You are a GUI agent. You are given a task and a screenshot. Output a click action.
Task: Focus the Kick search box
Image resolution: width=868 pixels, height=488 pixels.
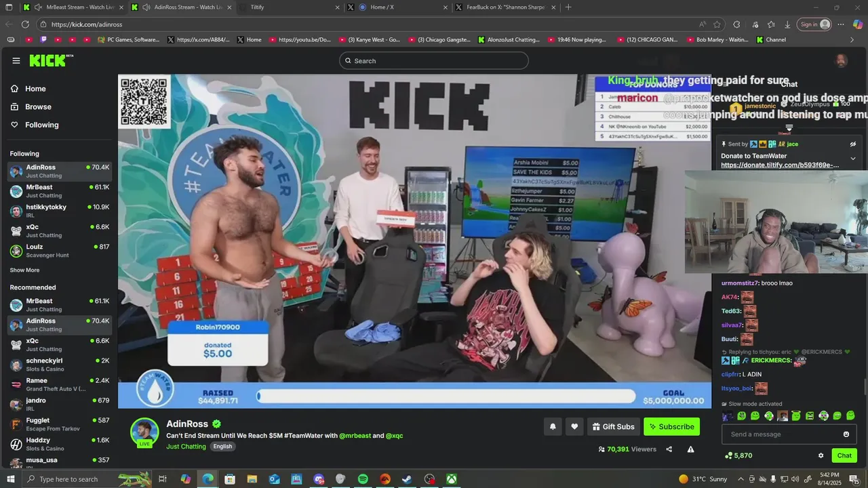click(x=434, y=61)
